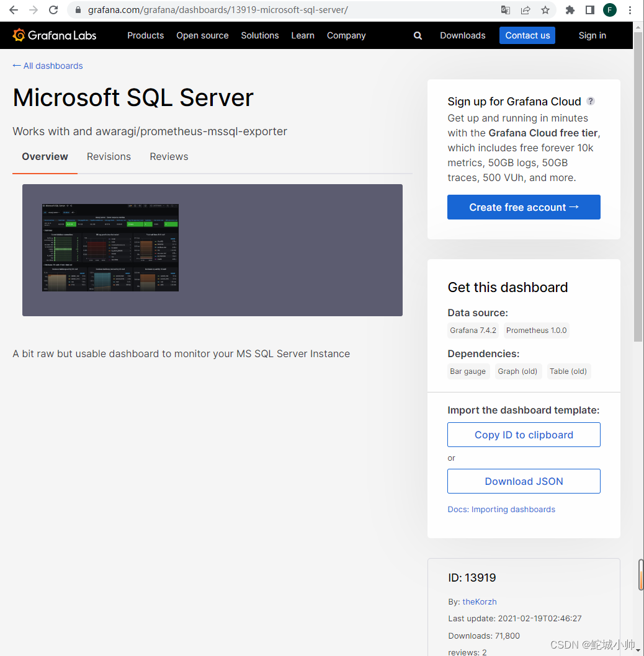Click the share page icon
The width and height of the screenshot is (644, 656).
pos(525,10)
